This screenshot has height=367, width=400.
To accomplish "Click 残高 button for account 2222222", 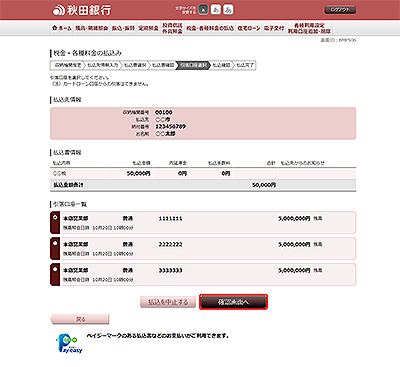I will tap(318, 244).
